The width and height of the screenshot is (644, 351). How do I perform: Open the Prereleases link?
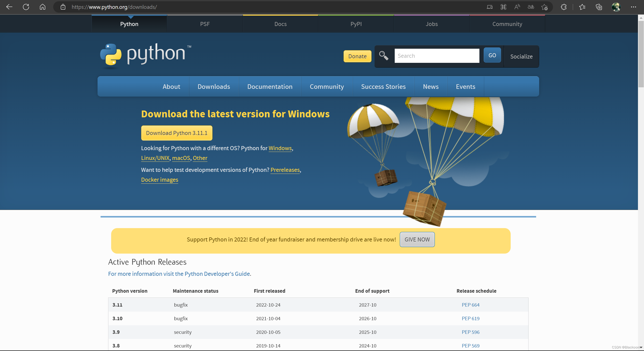click(285, 170)
